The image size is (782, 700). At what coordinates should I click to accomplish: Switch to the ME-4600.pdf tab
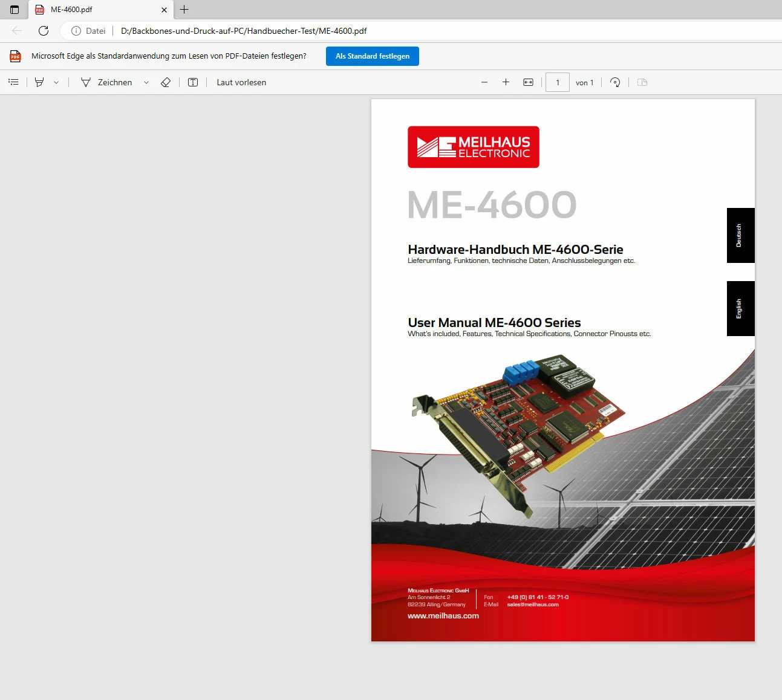[x=101, y=10]
